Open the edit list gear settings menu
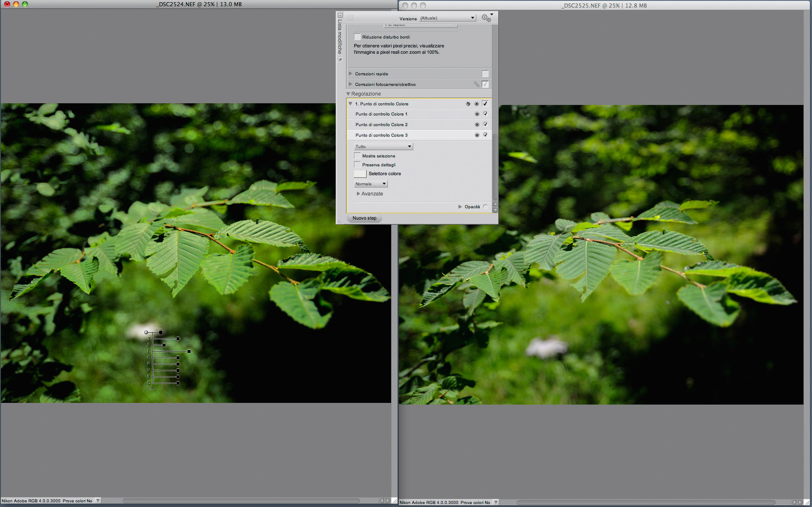The height and width of the screenshot is (507, 812). click(486, 18)
